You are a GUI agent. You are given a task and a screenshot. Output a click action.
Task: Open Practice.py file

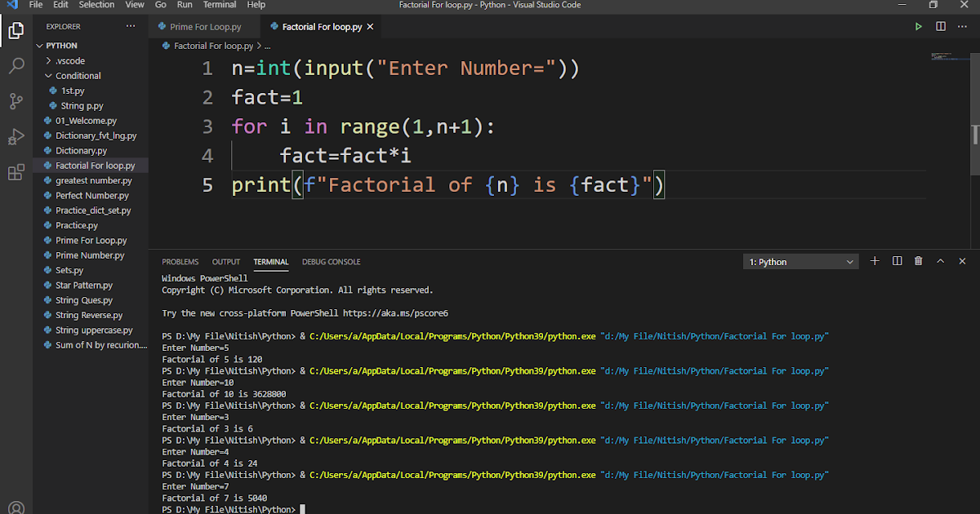click(x=90, y=225)
